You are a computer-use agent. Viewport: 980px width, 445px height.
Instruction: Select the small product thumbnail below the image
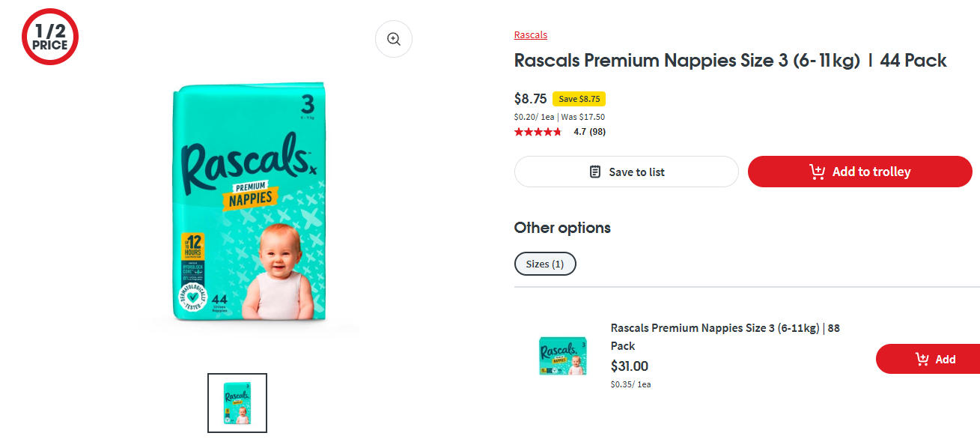click(x=237, y=403)
